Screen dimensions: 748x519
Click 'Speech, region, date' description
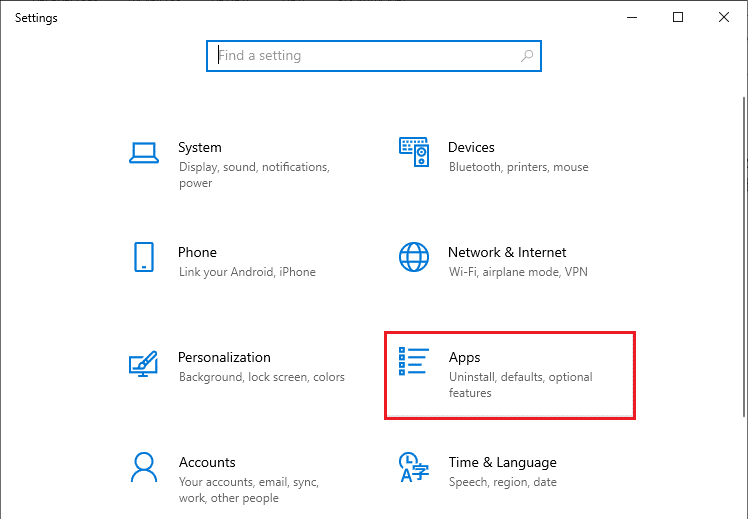click(x=502, y=482)
